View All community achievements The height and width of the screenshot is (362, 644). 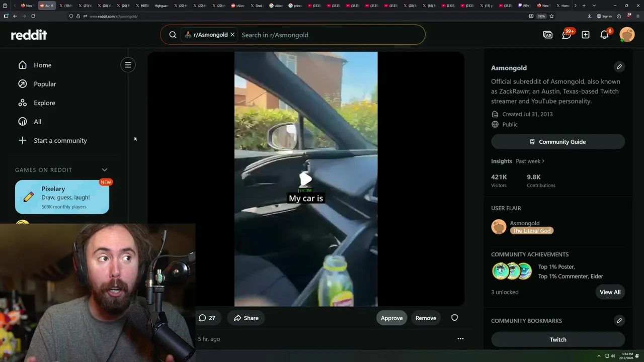(610, 292)
